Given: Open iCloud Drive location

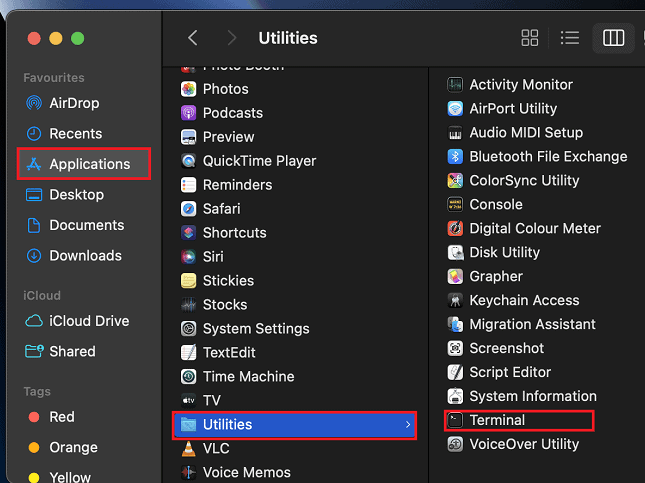Looking at the screenshot, I should tap(88, 321).
